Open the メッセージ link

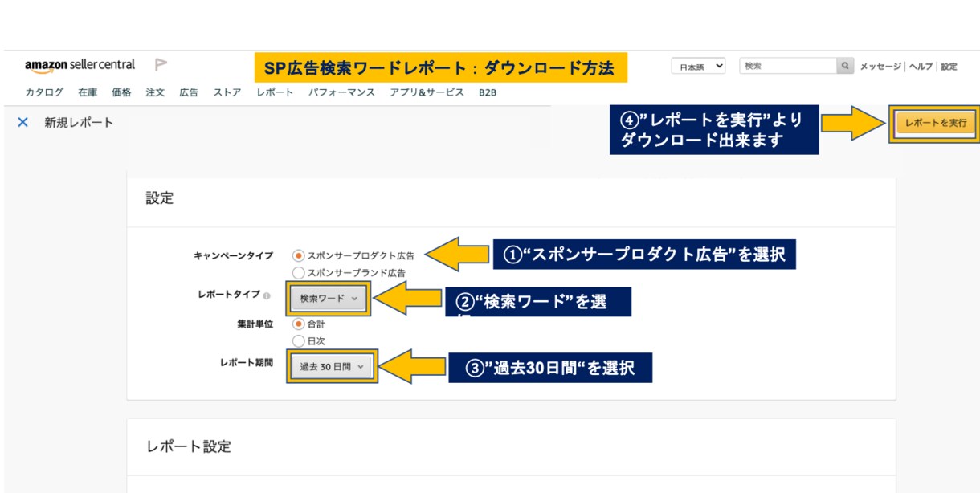tap(880, 67)
